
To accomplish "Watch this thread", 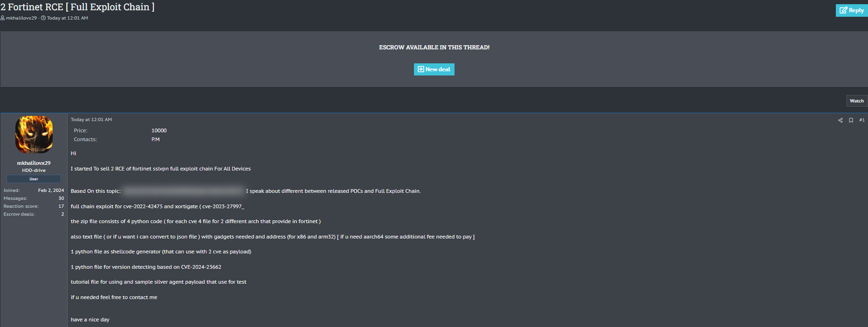I will [x=856, y=101].
